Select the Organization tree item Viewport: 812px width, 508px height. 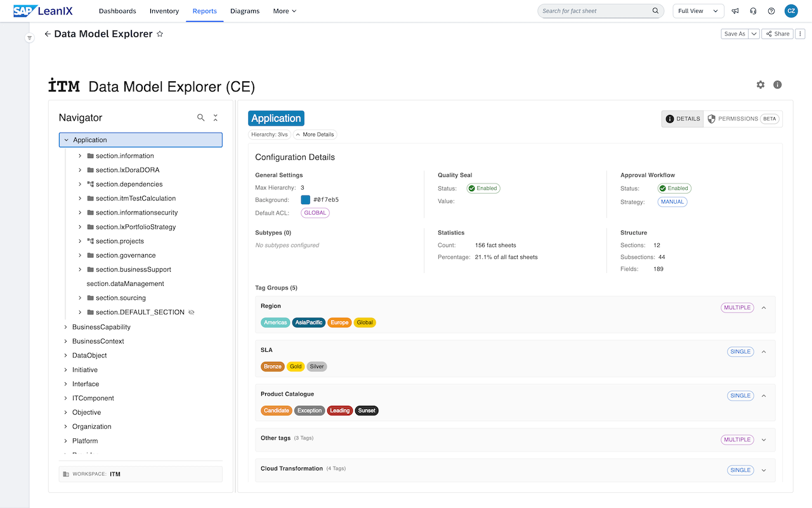[x=92, y=427]
